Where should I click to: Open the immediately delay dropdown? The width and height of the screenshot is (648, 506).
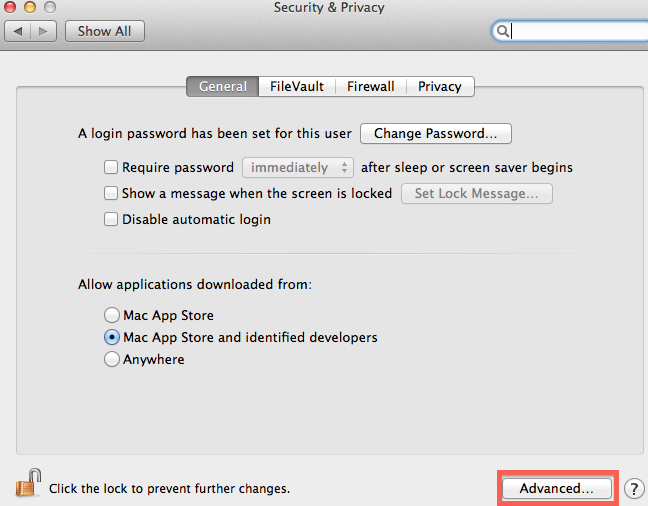coord(298,167)
